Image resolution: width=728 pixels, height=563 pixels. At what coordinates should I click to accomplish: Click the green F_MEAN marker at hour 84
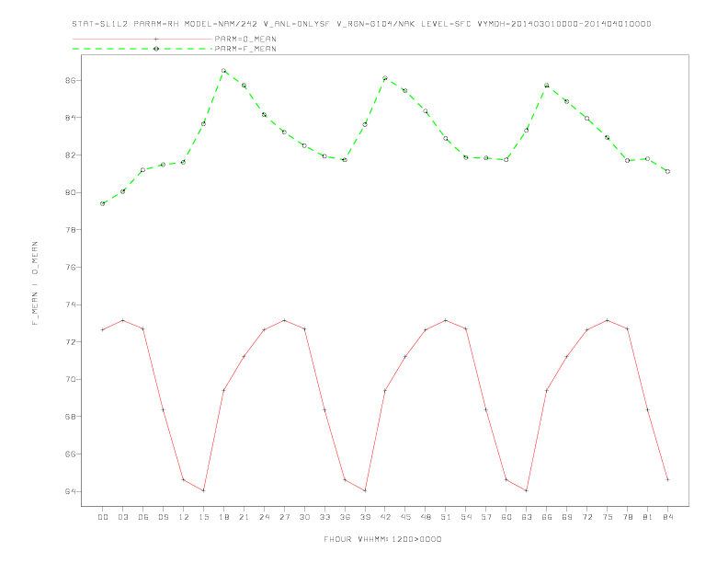pos(667,171)
